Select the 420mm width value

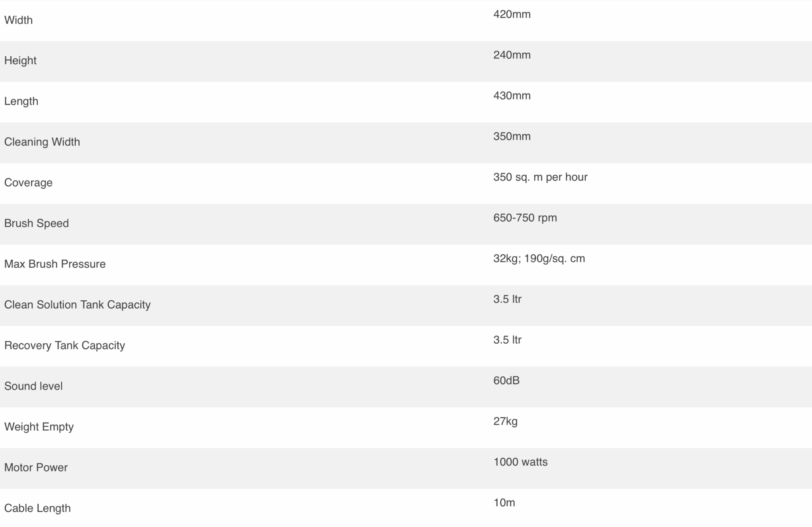tap(512, 14)
